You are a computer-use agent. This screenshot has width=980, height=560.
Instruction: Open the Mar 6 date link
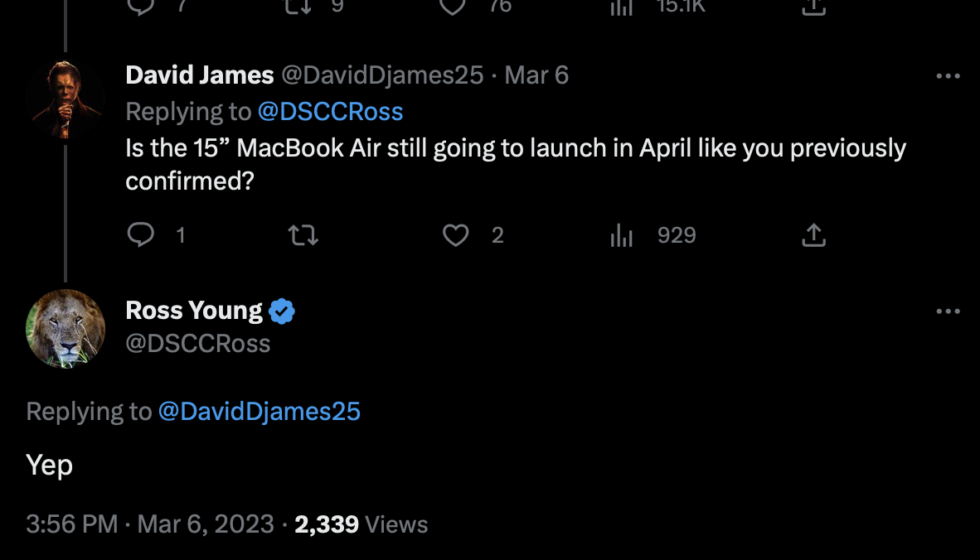536,75
